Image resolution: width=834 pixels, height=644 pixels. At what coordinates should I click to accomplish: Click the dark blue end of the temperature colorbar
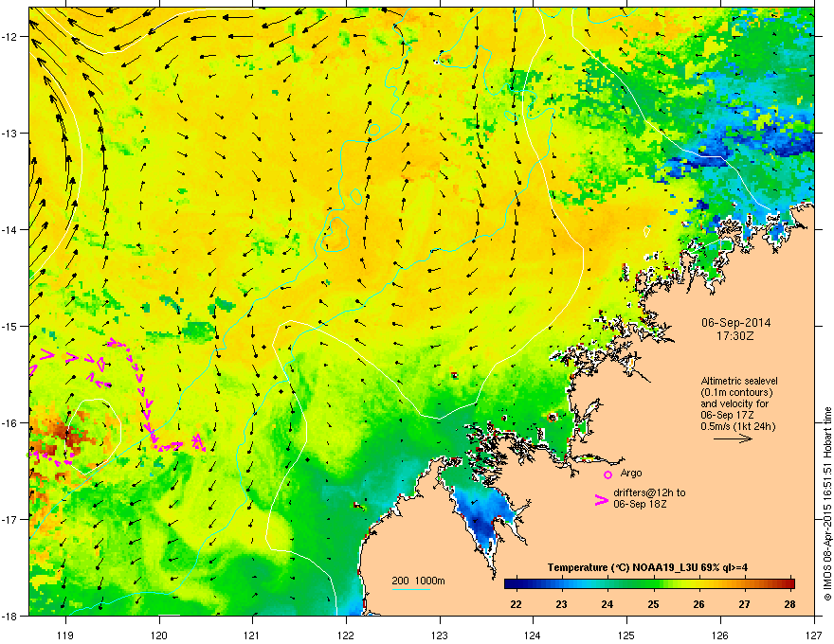tap(509, 583)
